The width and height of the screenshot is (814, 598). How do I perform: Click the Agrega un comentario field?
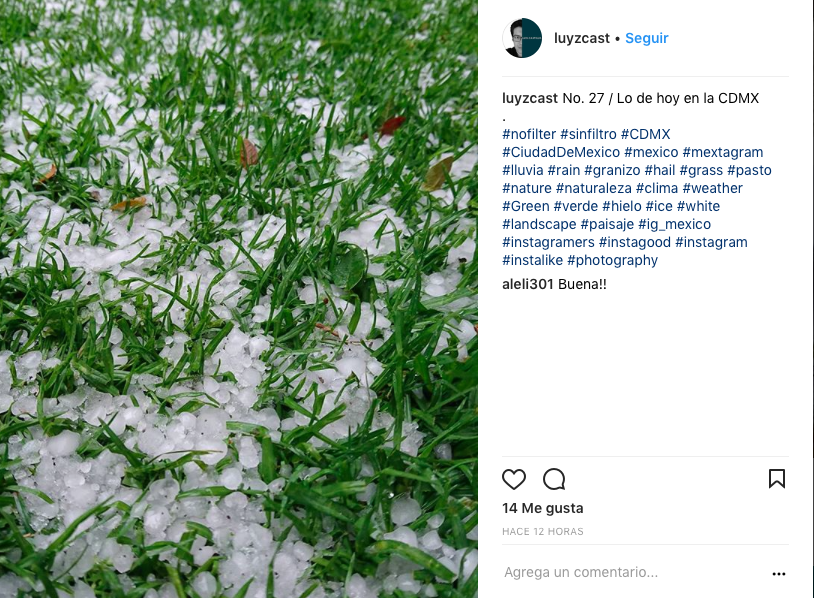point(635,572)
